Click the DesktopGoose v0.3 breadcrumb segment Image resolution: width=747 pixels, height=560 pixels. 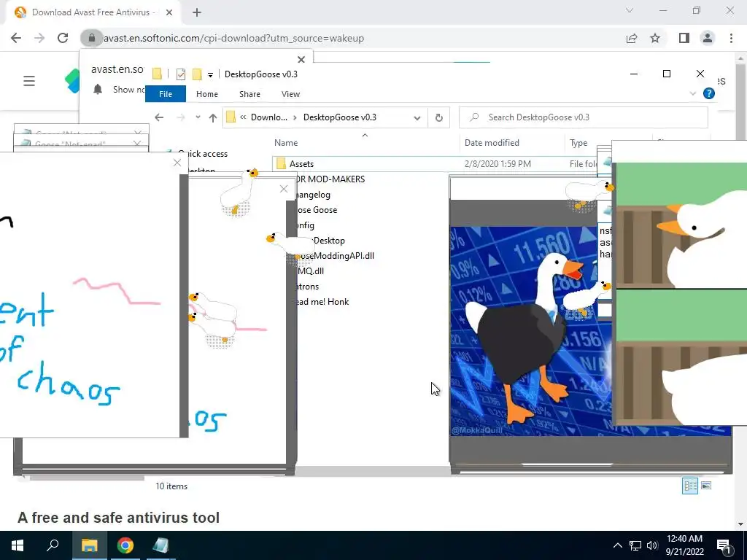click(340, 117)
